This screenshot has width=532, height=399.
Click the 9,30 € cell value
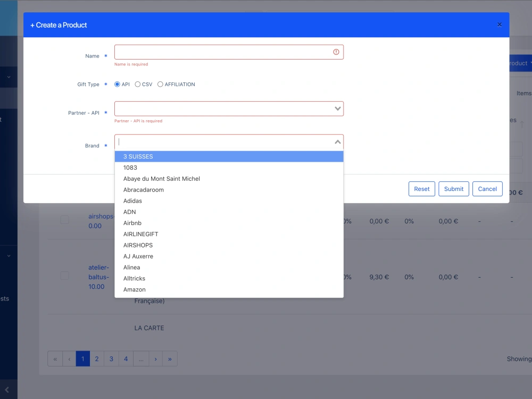click(x=379, y=277)
